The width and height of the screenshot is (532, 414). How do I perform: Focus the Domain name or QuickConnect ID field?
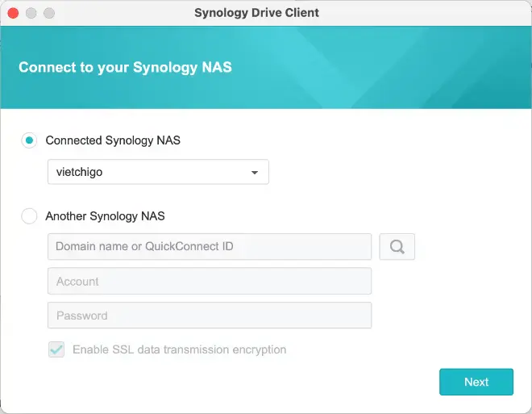click(x=210, y=246)
